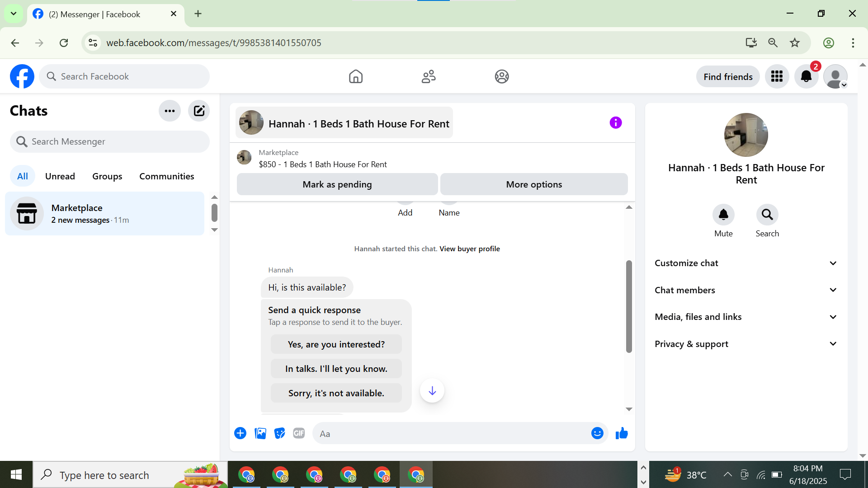Send quick reply 'Sorry, it's not available.'
This screenshot has width=868, height=488.
tap(336, 393)
